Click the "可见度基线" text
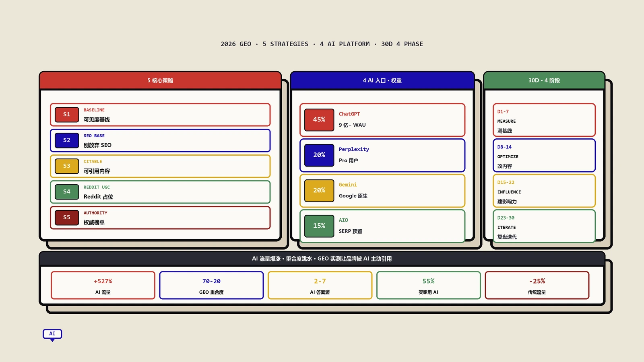 tap(97, 119)
